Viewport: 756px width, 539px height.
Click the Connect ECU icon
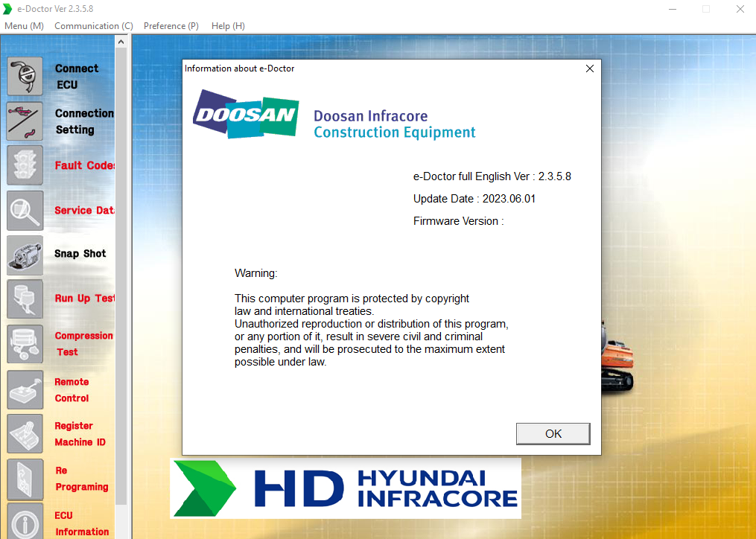(x=25, y=76)
